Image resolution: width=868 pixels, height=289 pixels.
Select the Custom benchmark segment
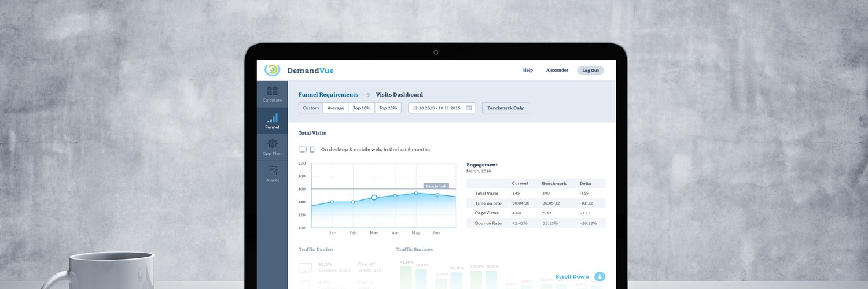[311, 108]
